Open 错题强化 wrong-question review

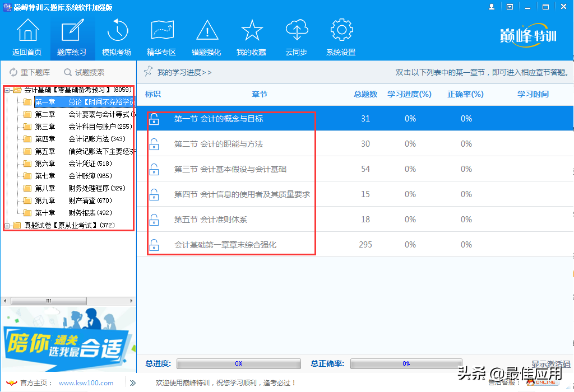coord(206,31)
